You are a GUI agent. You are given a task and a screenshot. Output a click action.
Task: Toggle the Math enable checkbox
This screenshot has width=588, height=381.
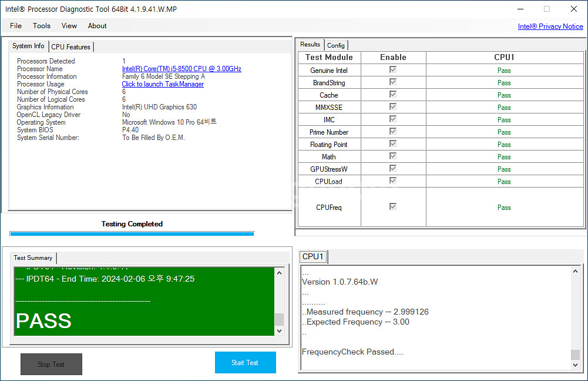coord(392,156)
